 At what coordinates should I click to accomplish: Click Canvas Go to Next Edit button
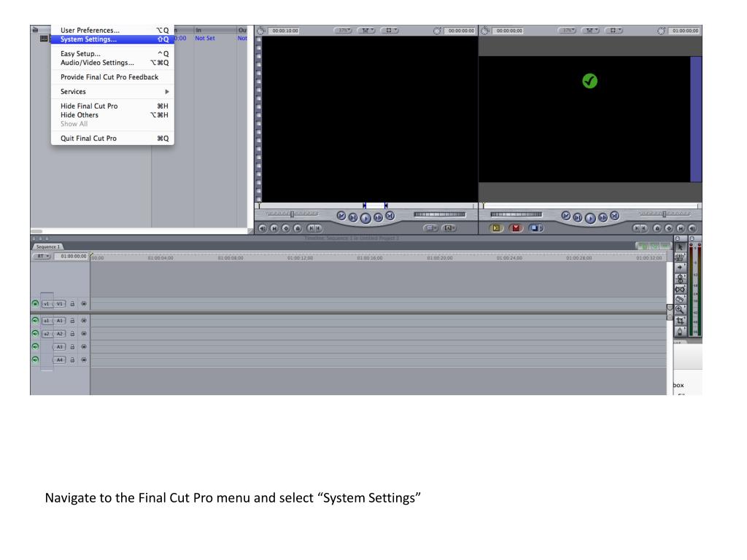tap(614, 216)
